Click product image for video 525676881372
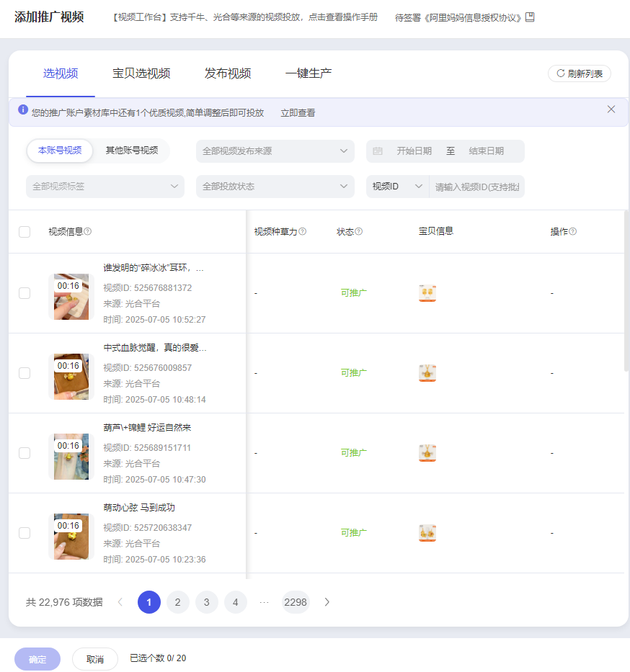630x672 pixels. coord(427,293)
